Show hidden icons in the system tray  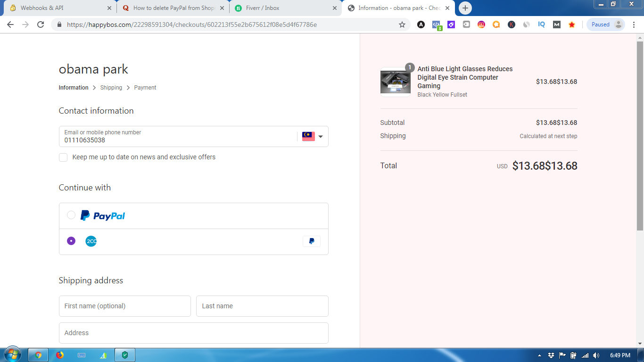[541, 354]
